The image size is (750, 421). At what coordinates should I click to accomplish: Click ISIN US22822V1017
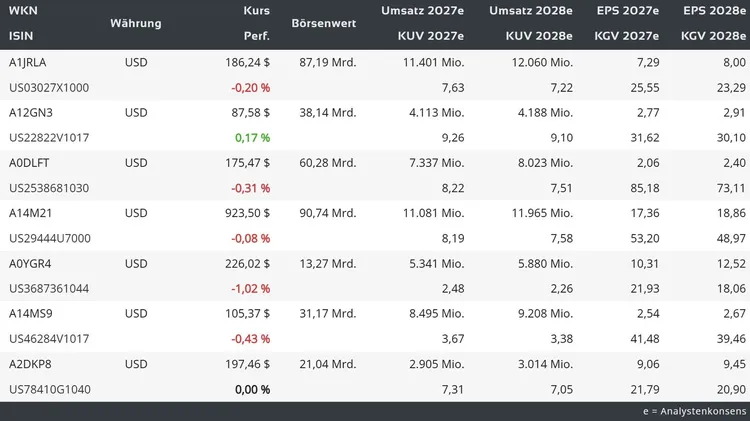point(49,137)
